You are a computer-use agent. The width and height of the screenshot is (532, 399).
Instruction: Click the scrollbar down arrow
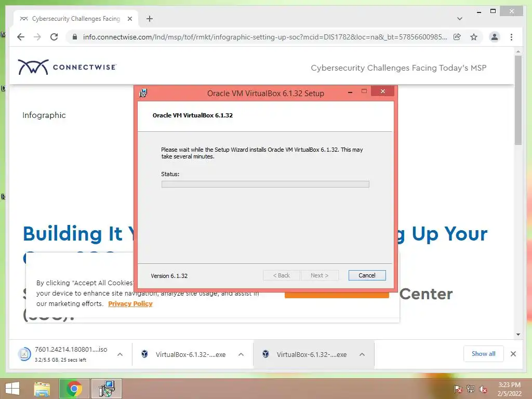[x=518, y=335]
